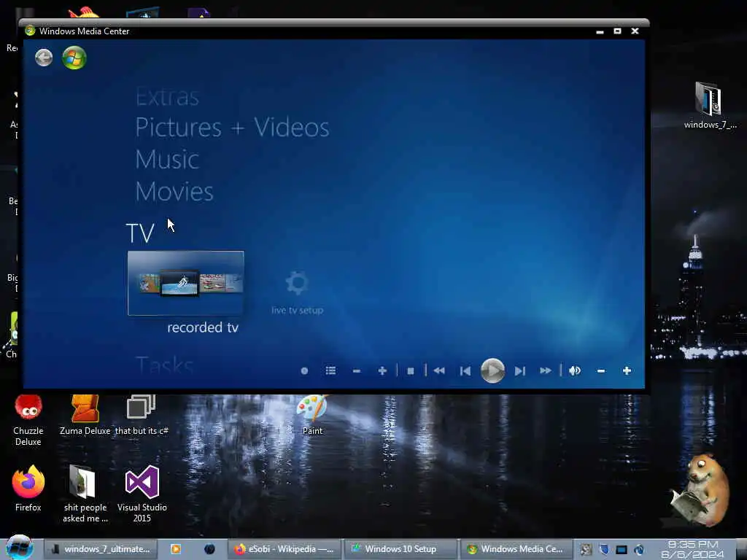The height and width of the screenshot is (560, 747).
Task: Open live tv setup gear icon
Action: coord(298,283)
